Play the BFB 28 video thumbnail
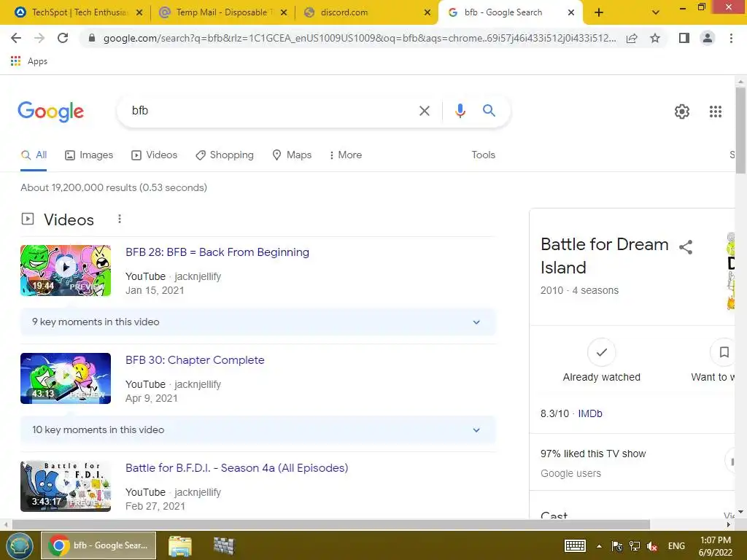This screenshot has width=747, height=560. coord(66,271)
